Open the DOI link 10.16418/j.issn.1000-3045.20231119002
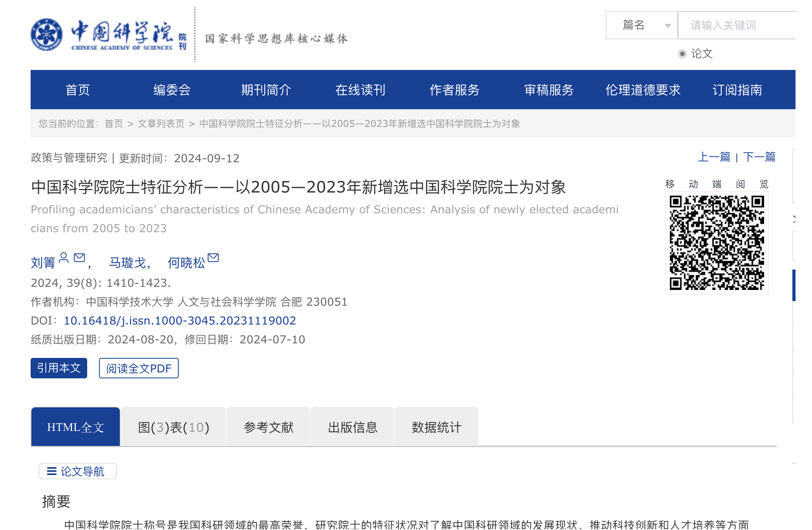This screenshot has height=530, width=812. [x=180, y=321]
